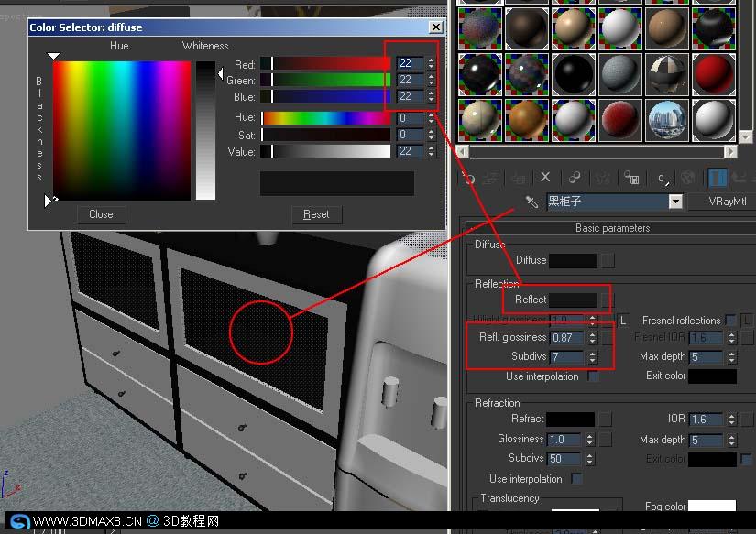Screen dimensions: 756x534
Task: Toggle the Show End Result icon
Action: coord(718,178)
